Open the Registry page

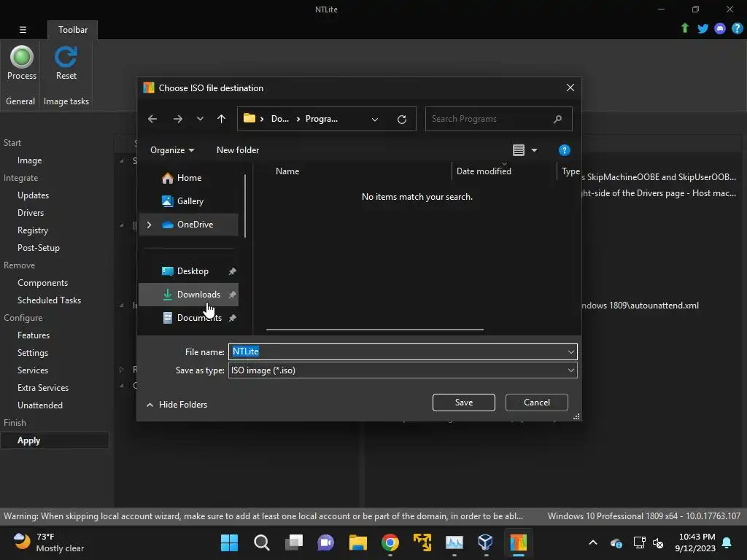33,230
